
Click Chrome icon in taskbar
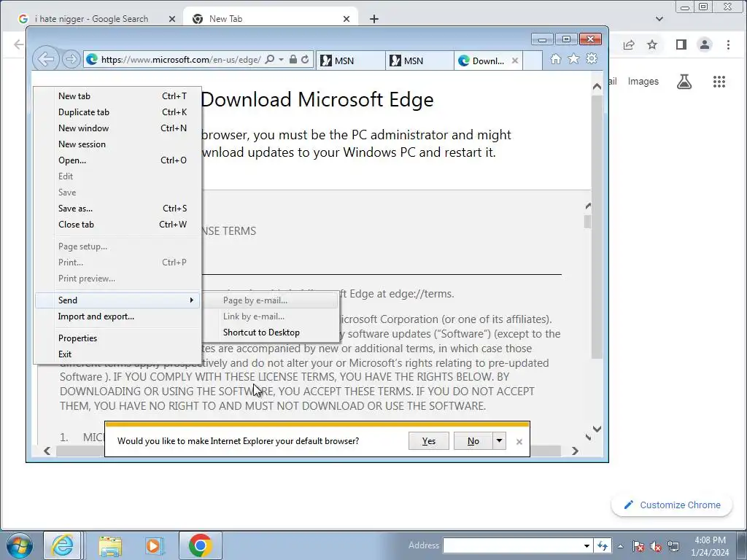click(x=201, y=545)
